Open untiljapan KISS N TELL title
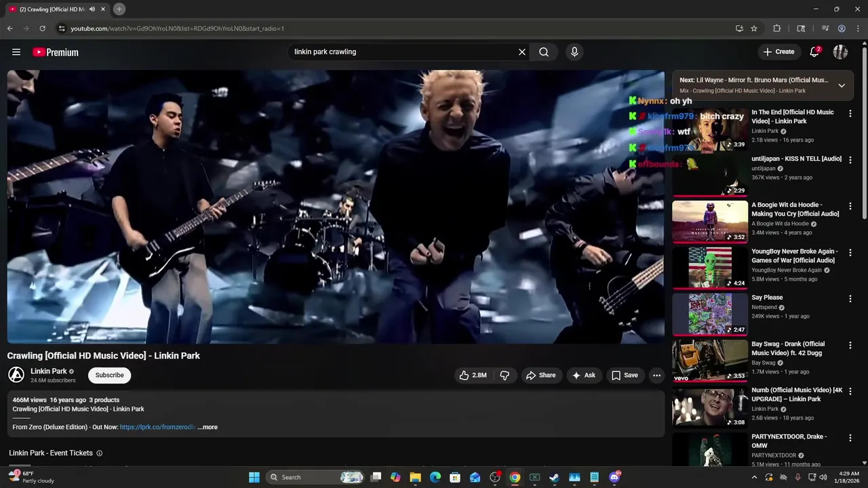Image resolution: width=868 pixels, height=488 pixels. pos(796,159)
